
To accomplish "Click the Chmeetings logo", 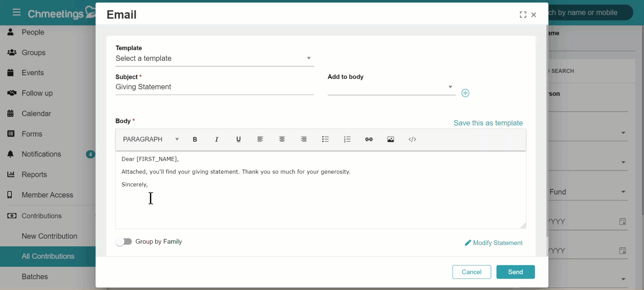I will coord(62,13).
